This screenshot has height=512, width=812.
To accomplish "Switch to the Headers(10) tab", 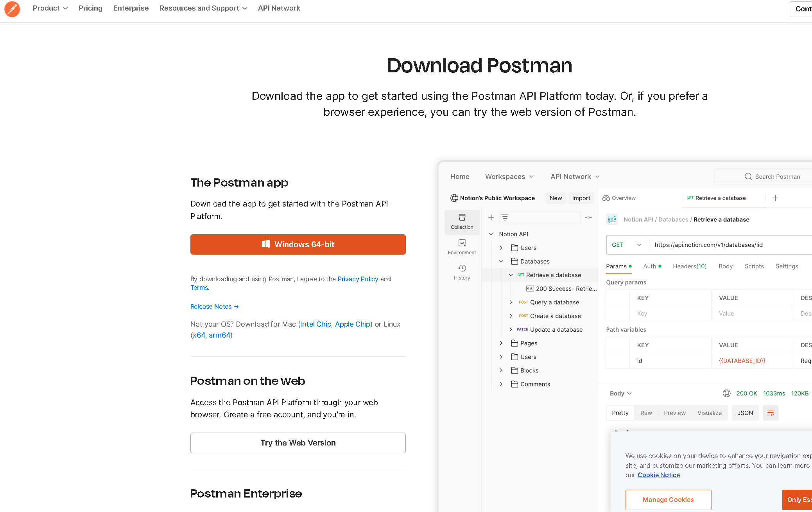I will pyautogui.click(x=690, y=266).
